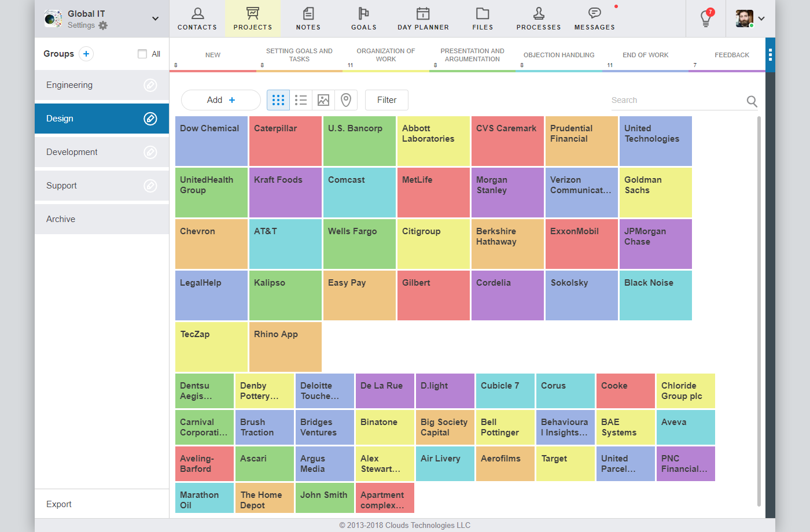The width and height of the screenshot is (810, 532).
Task: Open the Rhino App tile
Action: pyautogui.click(x=286, y=347)
